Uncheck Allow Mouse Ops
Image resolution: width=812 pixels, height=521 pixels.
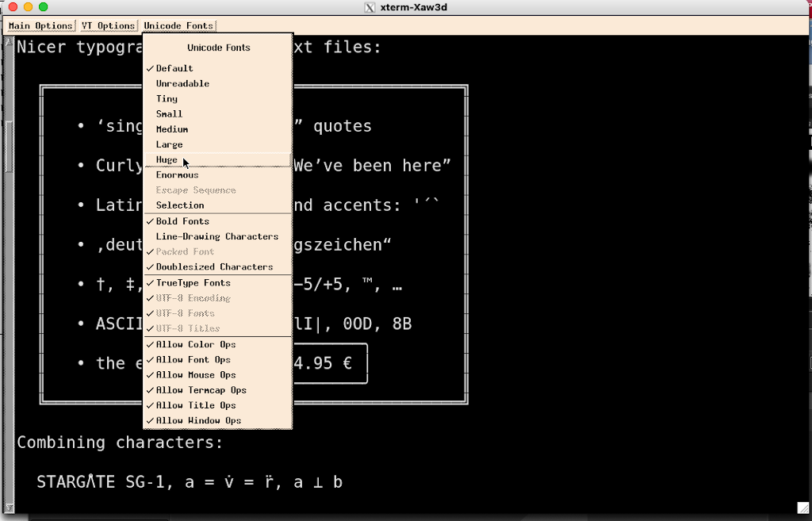196,375
